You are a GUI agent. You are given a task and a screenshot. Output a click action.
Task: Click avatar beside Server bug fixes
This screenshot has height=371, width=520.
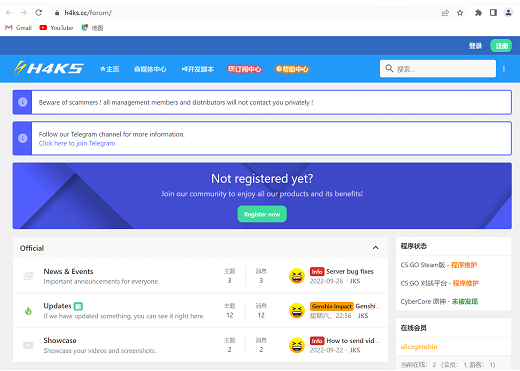point(297,276)
